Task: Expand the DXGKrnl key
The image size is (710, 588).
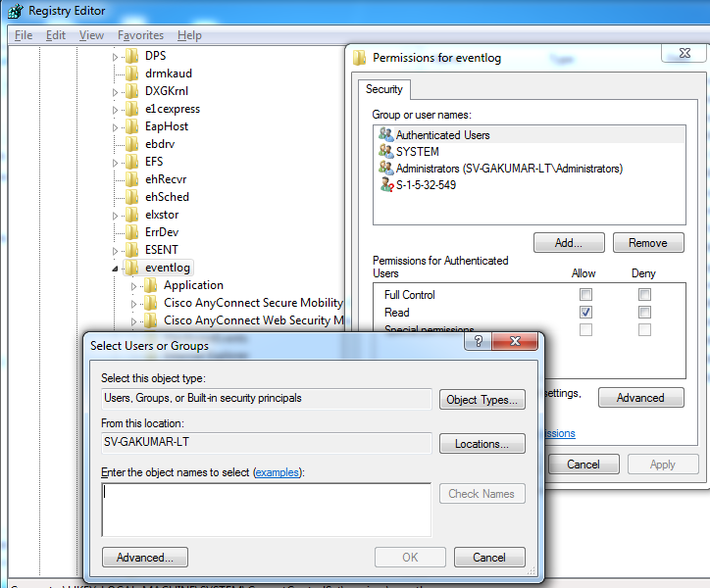Action: [x=115, y=92]
